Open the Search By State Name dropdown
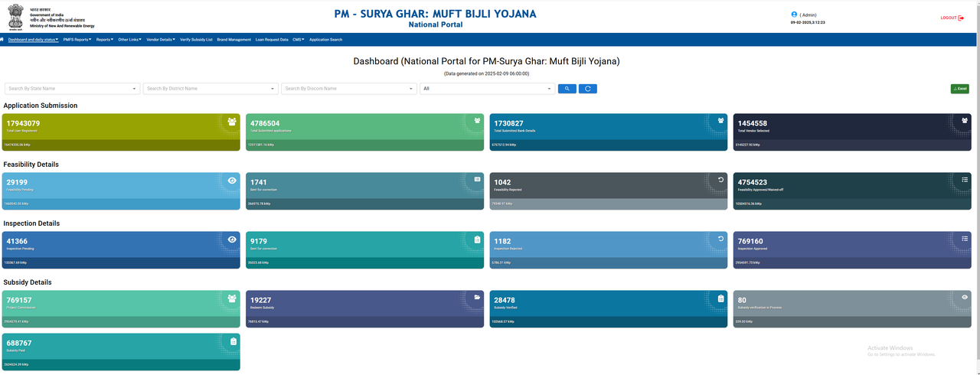Screen dimensions: 980x375 tap(72, 89)
